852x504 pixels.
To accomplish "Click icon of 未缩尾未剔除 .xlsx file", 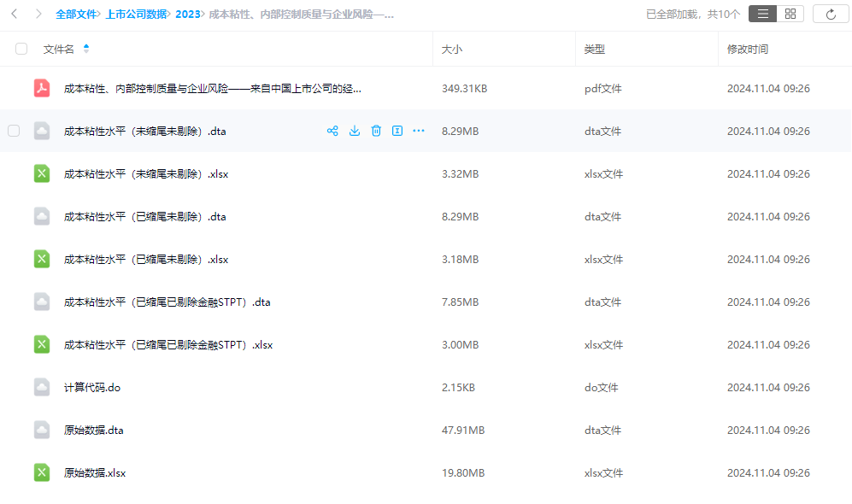I will coord(42,173).
